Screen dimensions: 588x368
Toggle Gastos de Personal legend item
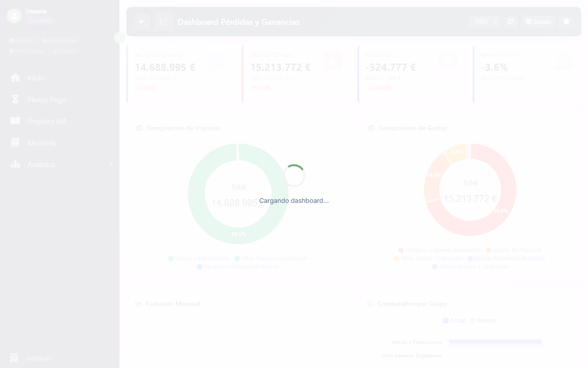[x=514, y=250]
